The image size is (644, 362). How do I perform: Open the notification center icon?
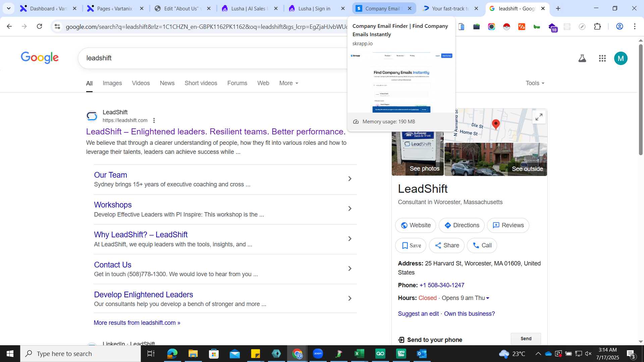631,354
